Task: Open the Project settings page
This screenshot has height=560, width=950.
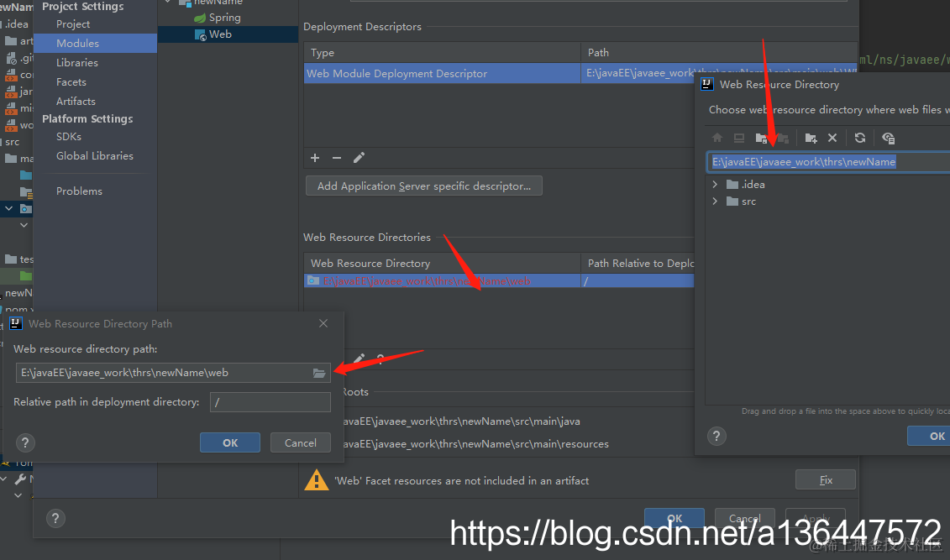Action: 73,24
